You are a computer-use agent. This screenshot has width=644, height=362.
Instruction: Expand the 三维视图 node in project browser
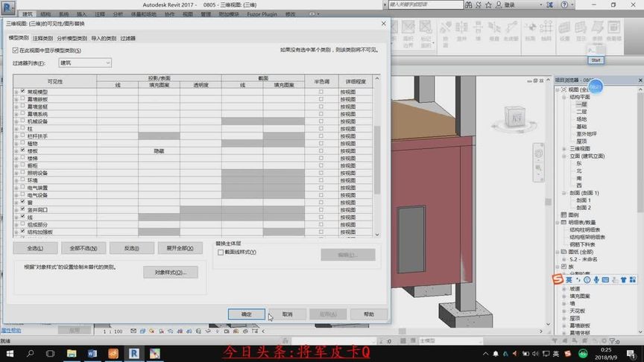coord(564,148)
